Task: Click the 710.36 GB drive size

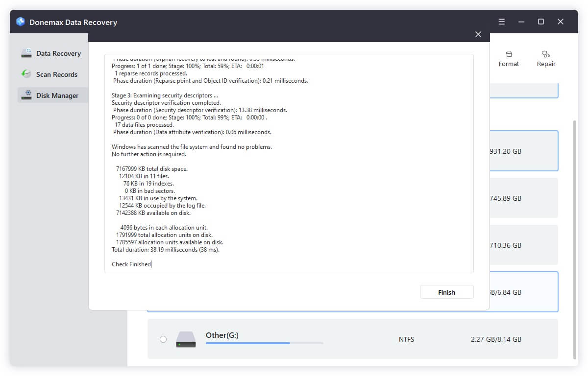Action: (x=506, y=245)
